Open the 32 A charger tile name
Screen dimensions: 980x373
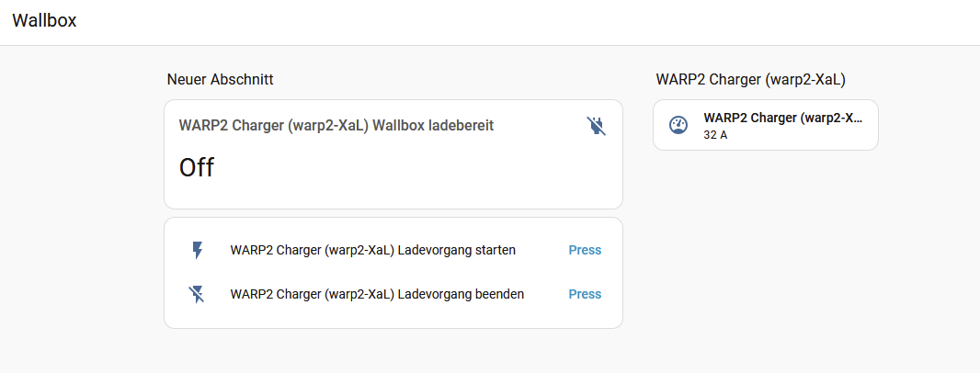(x=782, y=118)
